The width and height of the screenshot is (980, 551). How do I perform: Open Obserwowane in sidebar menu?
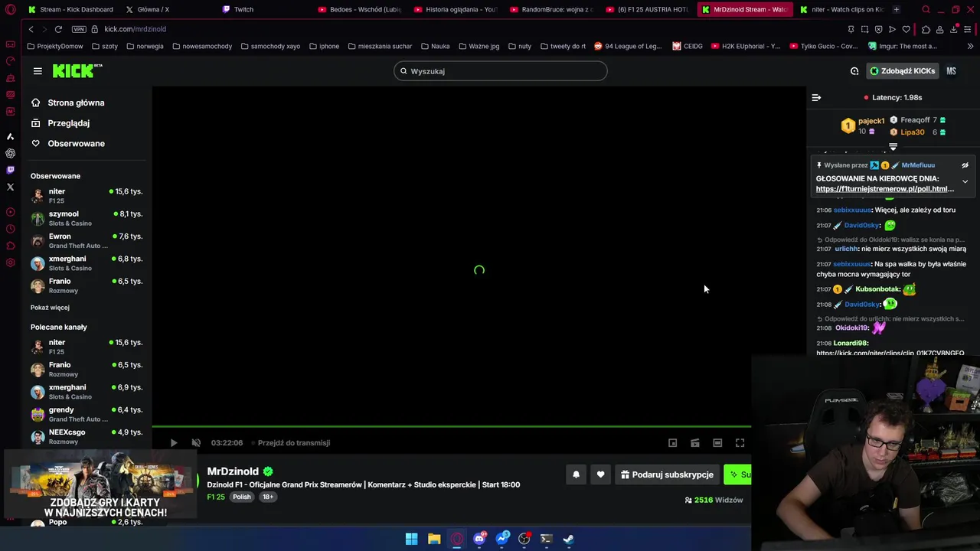click(76, 144)
